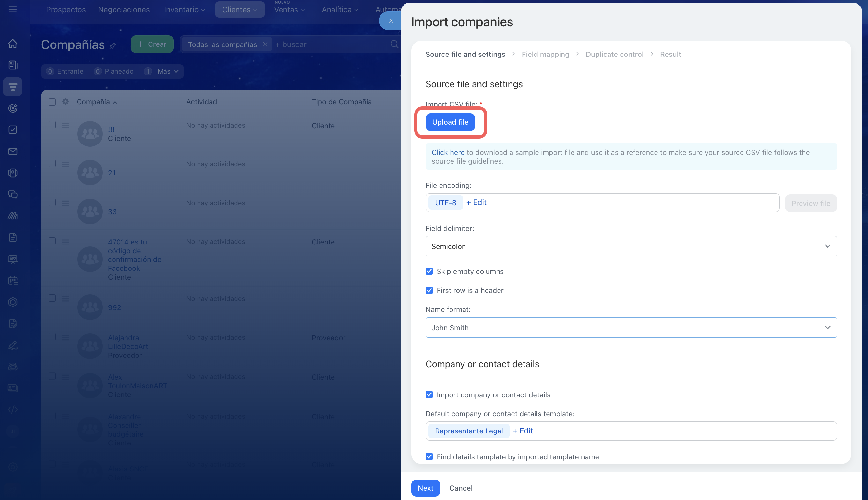Click the Upload file button

450,122
